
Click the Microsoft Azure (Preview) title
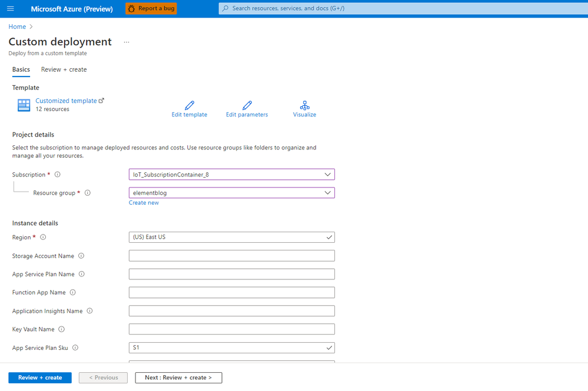(72, 9)
